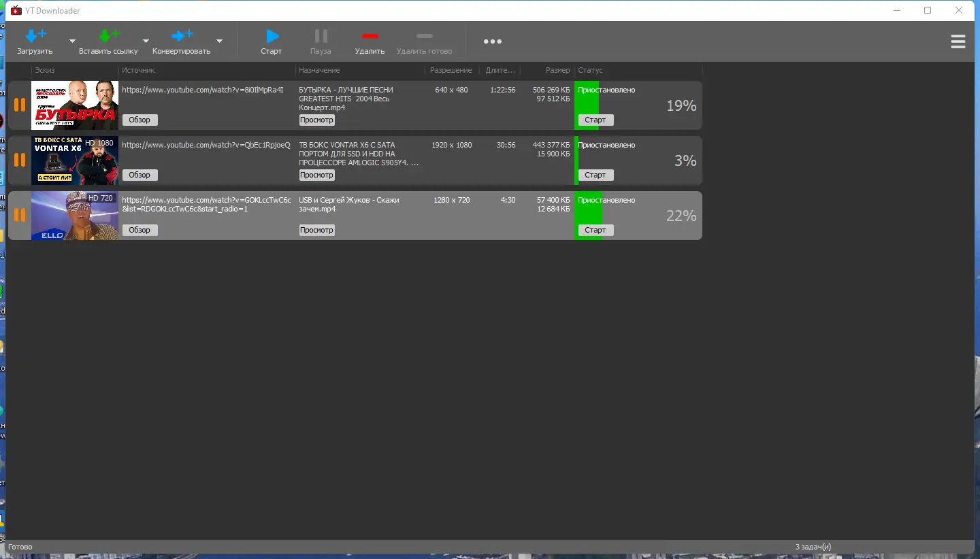Viewport: 980px width, 559px height.
Task: Click the 19% progress value
Action: pyautogui.click(x=681, y=105)
